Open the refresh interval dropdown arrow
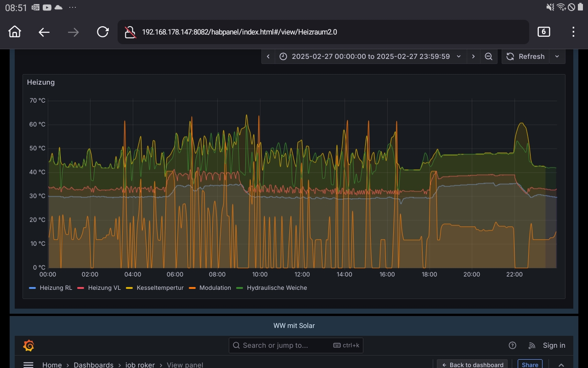Screen dimensions: 588x368 pyautogui.click(x=557, y=57)
